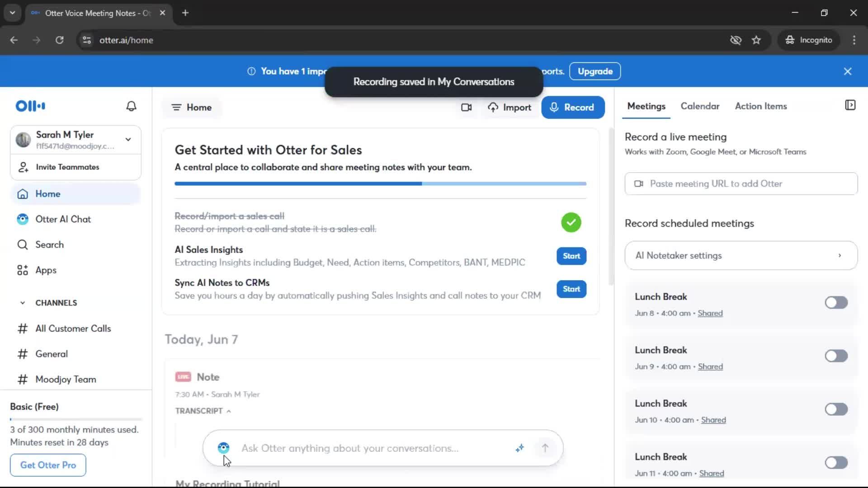Switch to the Action Items tab
Image resolution: width=868 pixels, height=488 pixels.
(x=761, y=106)
